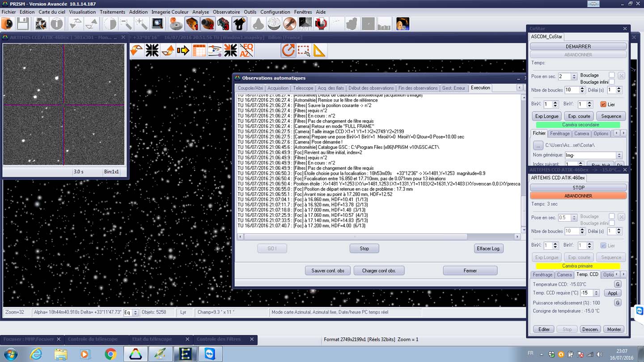Click the Effacer Log. button

click(x=488, y=248)
